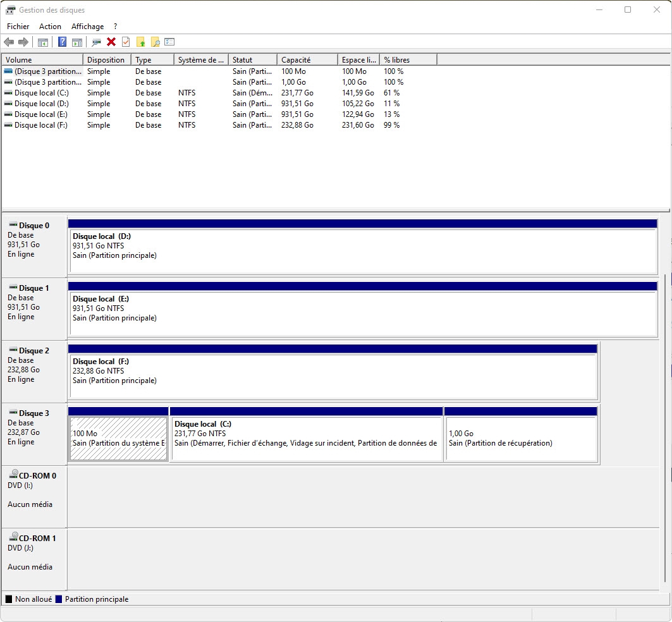
Task: Click the Forward arrow toolbar icon
Action: pos(23,42)
